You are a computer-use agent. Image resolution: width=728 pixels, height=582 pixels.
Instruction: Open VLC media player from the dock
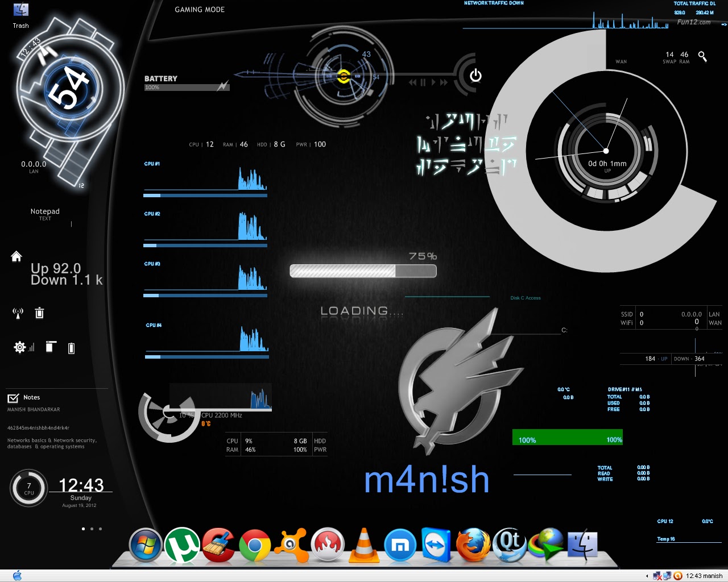(x=363, y=546)
